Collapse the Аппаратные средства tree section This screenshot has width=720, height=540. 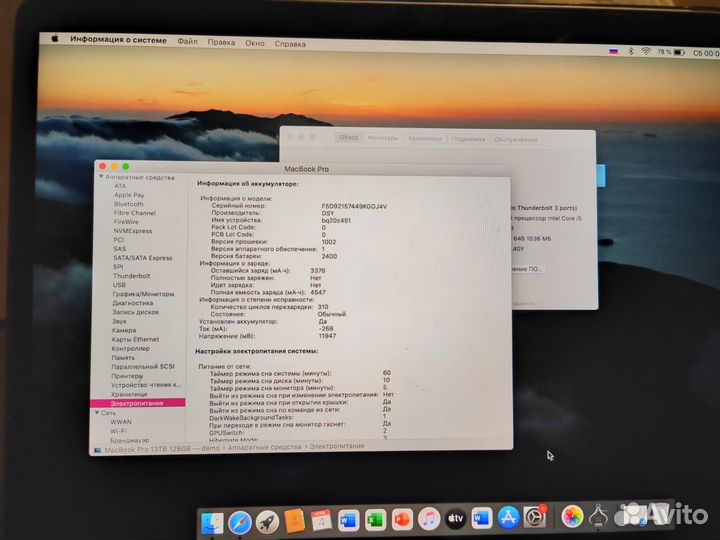coord(101,177)
